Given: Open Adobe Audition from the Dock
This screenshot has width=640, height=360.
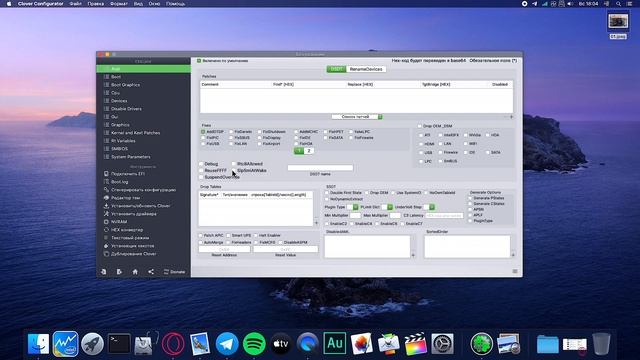Looking at the screenshot, I should pyautogui.click(x=335, y=344).
